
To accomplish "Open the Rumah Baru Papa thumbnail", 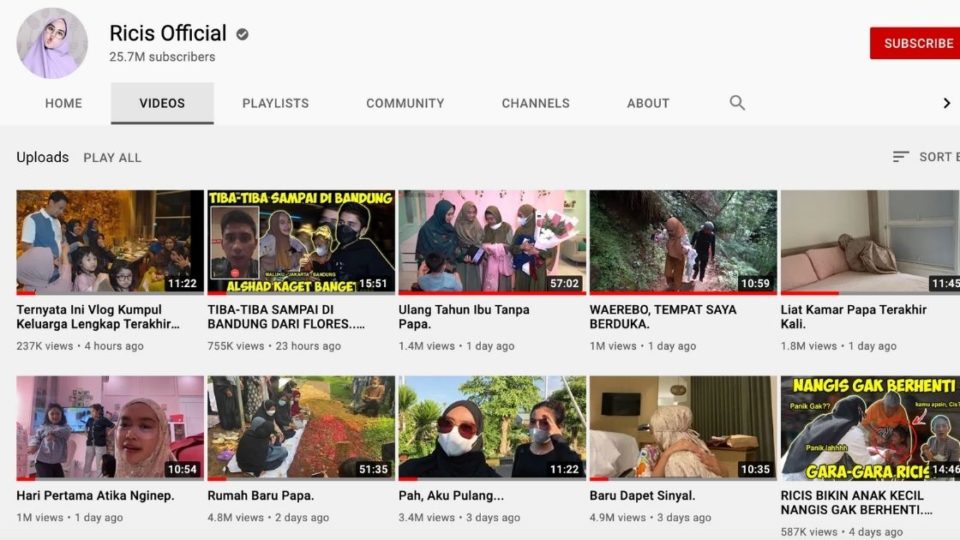I will 301,428.
